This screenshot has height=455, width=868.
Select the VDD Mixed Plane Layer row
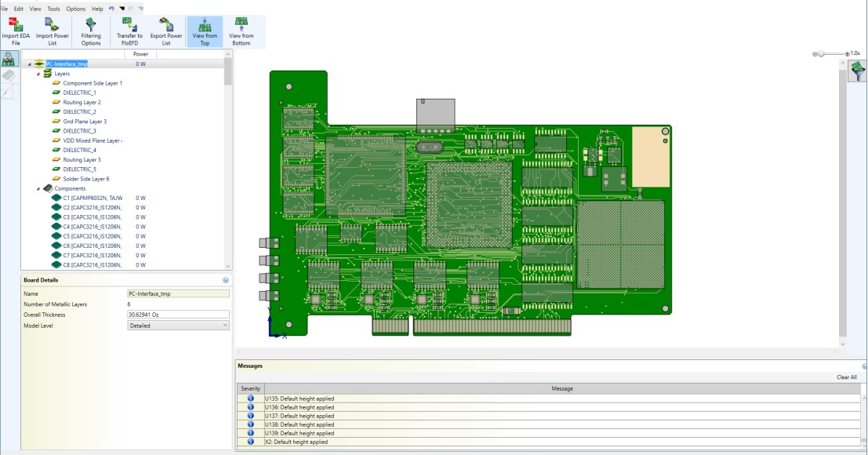pos(93,140)
